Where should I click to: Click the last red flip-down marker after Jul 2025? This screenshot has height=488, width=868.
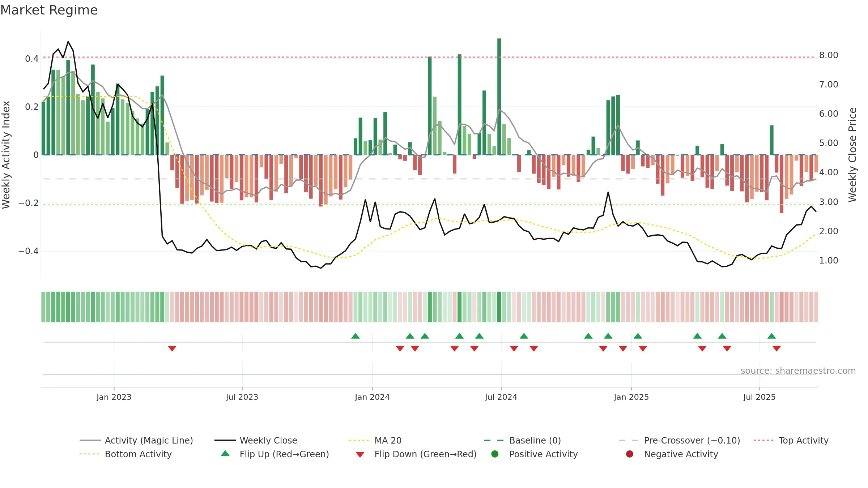pyautogui.click(x=776, y=348)
